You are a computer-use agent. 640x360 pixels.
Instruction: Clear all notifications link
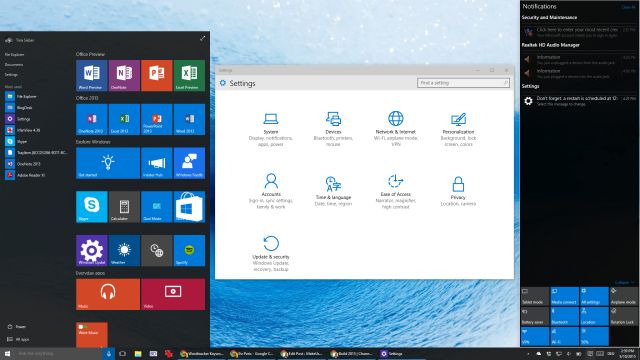pos(629,7)
